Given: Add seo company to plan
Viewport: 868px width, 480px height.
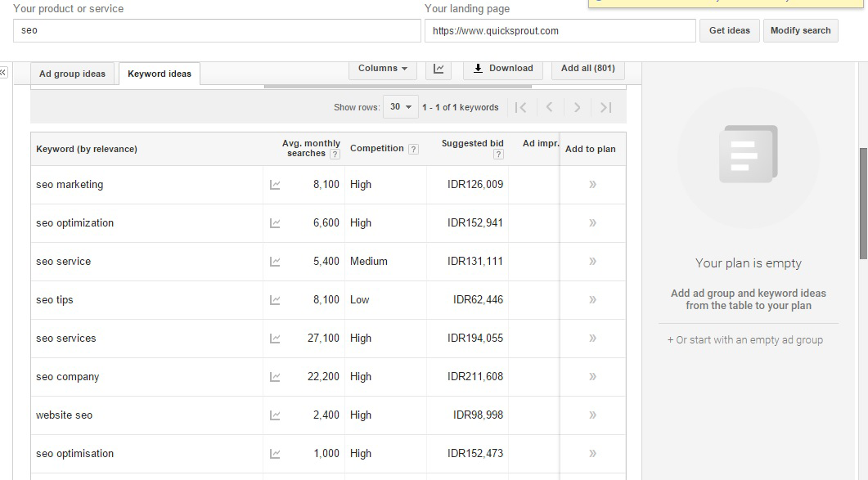Looking at the screenshot, I should pos(592,377).
